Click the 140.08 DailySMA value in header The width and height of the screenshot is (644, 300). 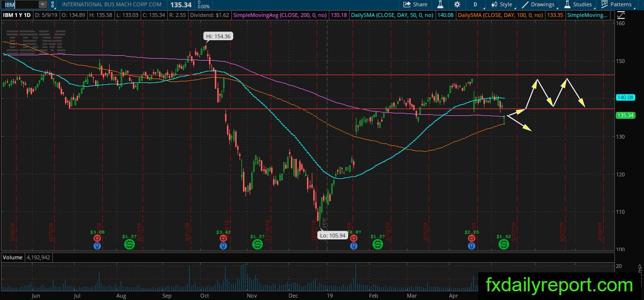click(x=446, y=15)
